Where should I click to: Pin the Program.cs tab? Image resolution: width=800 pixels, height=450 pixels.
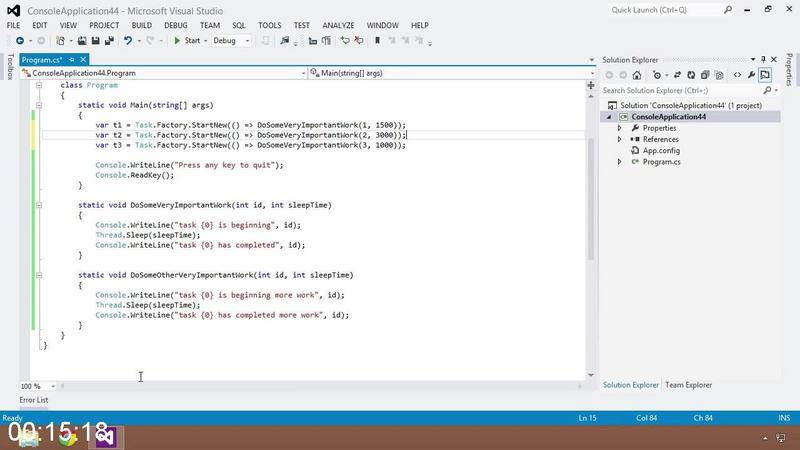click(72, 60)
